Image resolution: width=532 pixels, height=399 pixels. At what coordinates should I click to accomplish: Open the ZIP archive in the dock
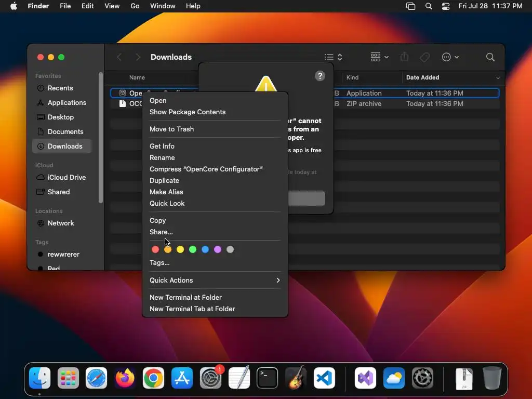(x=464, y=379)
